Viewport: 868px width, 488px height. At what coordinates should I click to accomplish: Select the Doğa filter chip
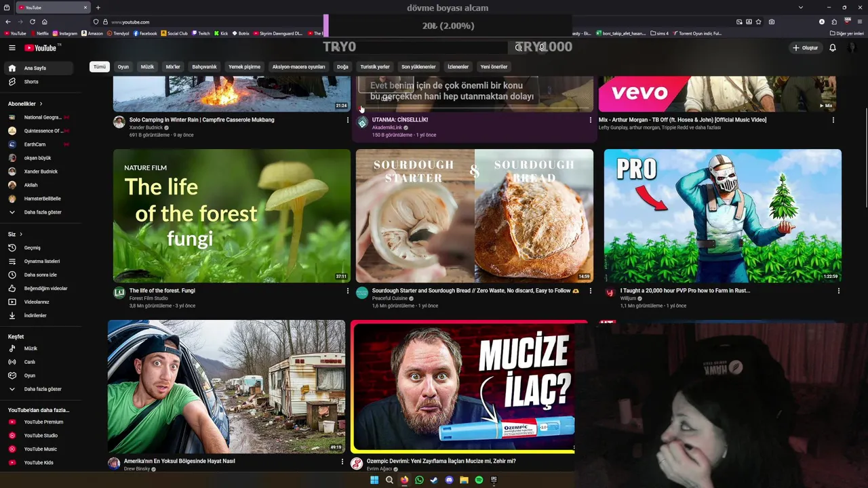tap(342, 66)
